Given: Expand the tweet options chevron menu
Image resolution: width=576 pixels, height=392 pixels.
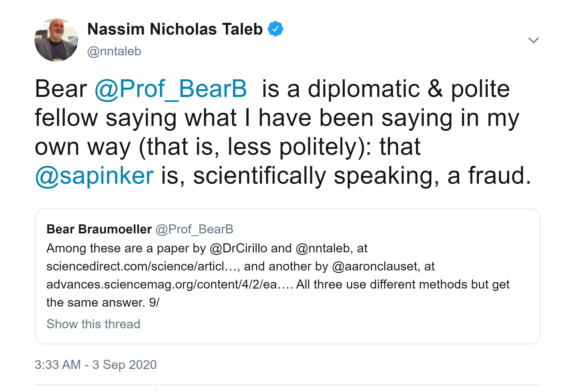Looking at the screenshot, I should click(533, 40).
